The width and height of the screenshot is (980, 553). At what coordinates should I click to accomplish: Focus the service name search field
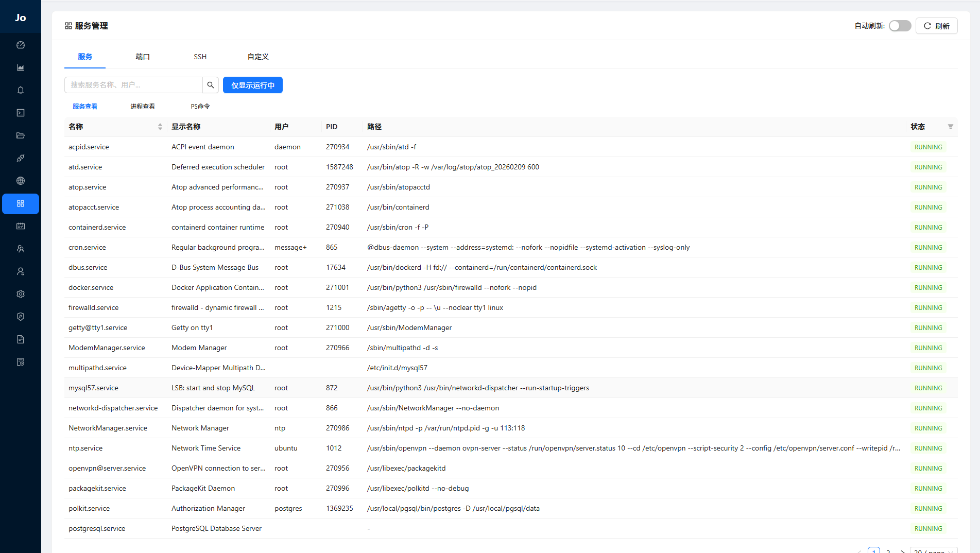click(134, 85)
